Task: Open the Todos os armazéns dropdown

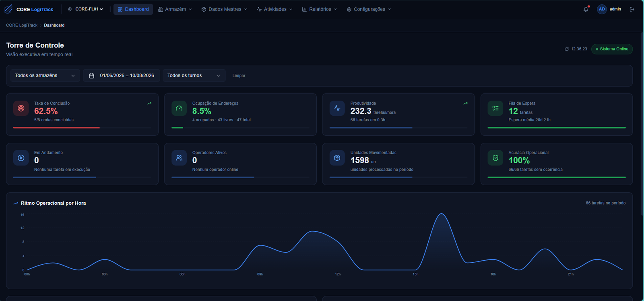Action: click(45, 76)
